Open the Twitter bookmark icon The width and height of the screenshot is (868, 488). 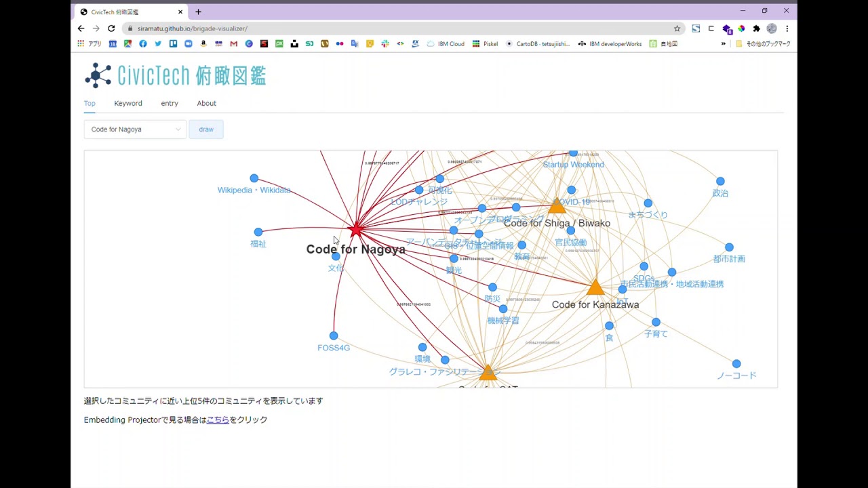tap(158, 43)
